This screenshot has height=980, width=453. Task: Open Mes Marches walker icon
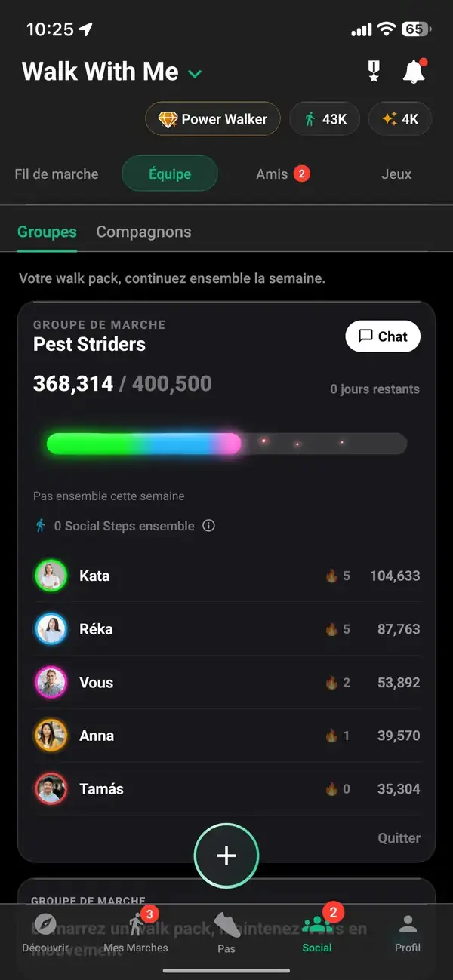[136, 924]
